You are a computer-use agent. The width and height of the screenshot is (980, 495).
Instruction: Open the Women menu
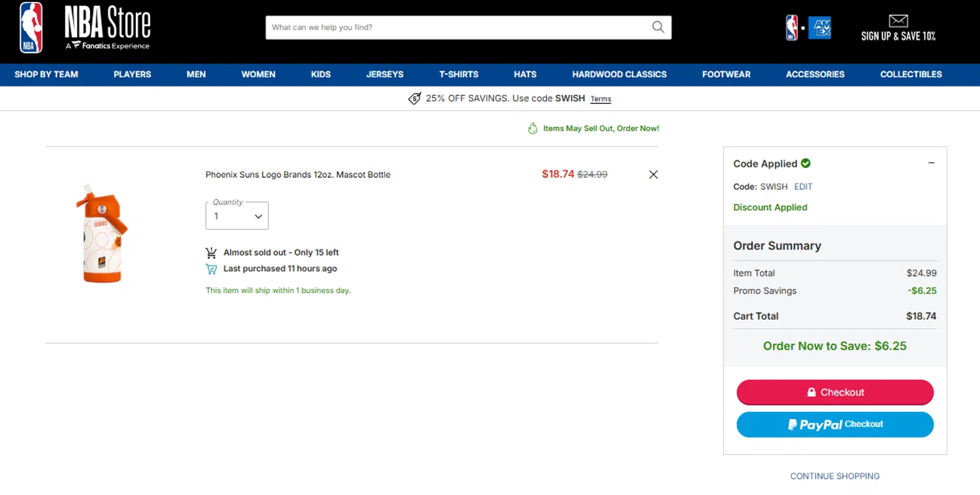(259, 75)
